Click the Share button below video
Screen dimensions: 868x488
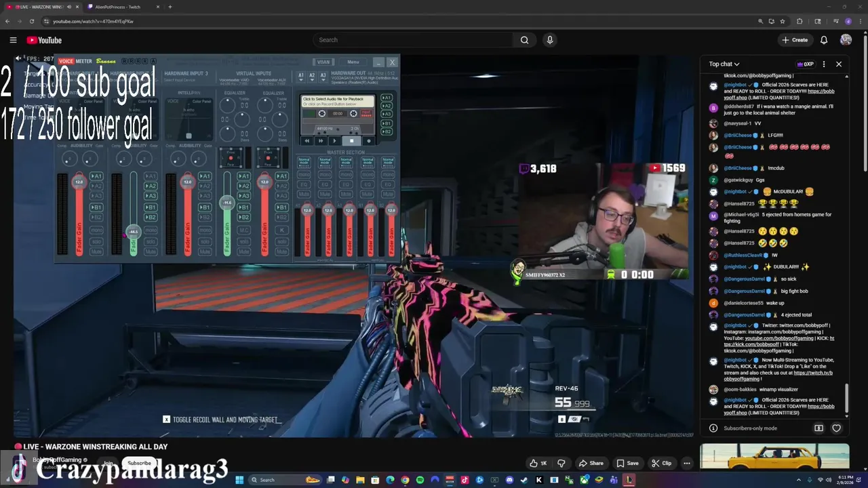(591, 463)
